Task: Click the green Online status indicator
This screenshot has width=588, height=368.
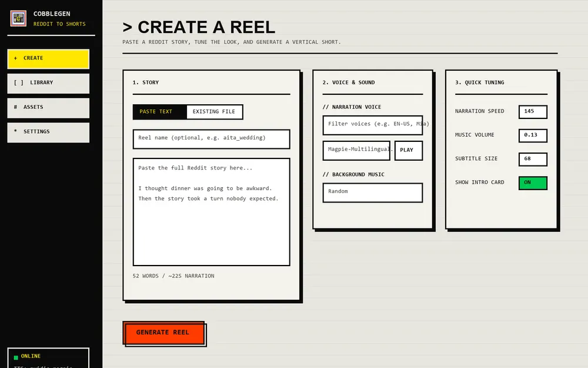Action: (x=16, y=357)
